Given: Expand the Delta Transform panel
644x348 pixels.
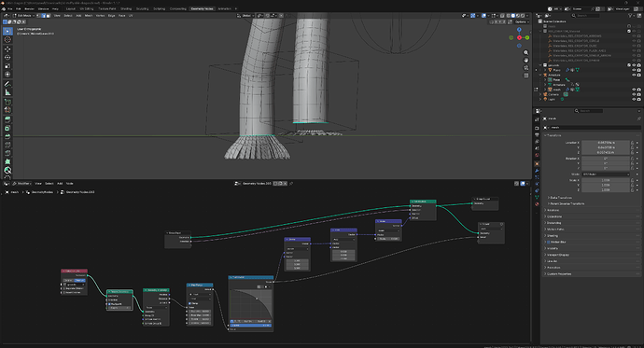Looking at the screenshot, I should (560, 198).
